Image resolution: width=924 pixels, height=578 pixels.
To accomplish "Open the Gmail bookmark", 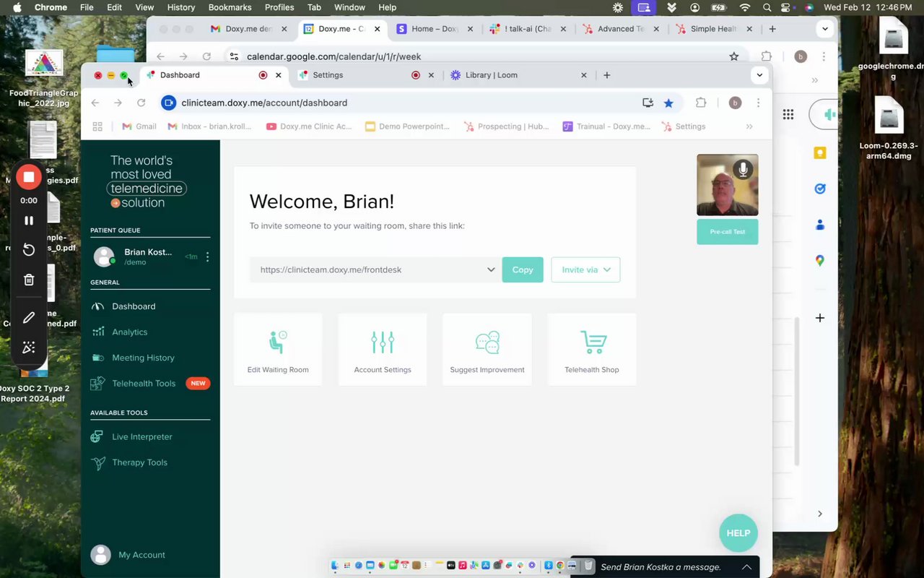I will 139,126.
